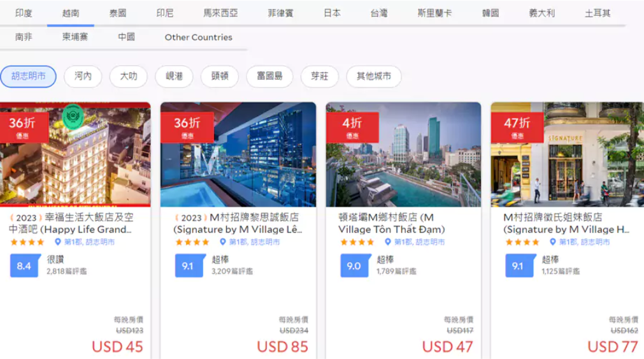Filter hotels by 富國島
Image resolution: width=644 pixels, height=359 pixels.
tap(269, 77)
